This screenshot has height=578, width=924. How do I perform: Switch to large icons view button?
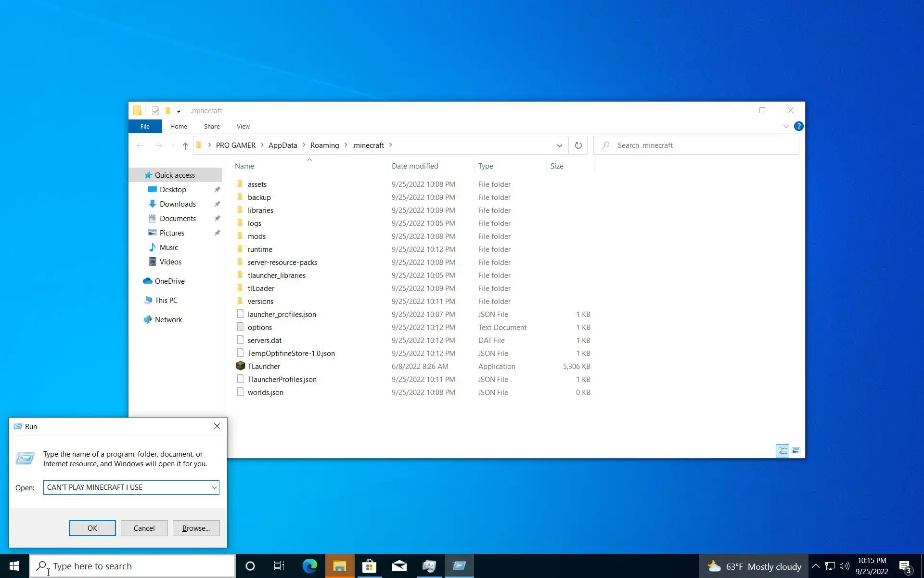pos(796,451)
